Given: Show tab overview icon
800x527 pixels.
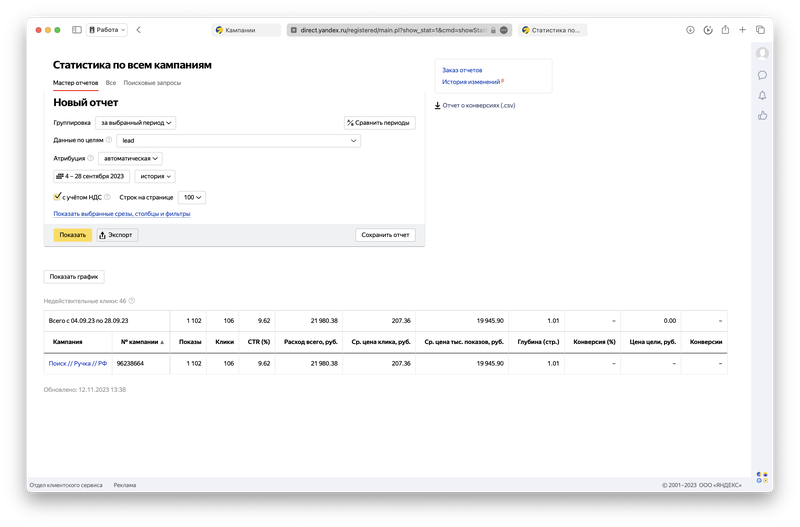Looking at the screenshot, I should coord(760,30).
